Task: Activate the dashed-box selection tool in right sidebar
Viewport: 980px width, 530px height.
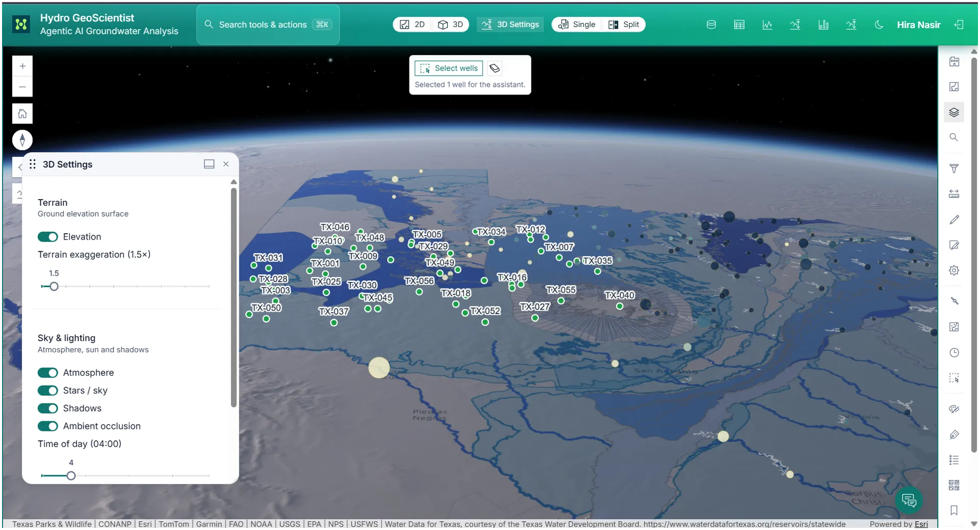Action: [954, 378]
